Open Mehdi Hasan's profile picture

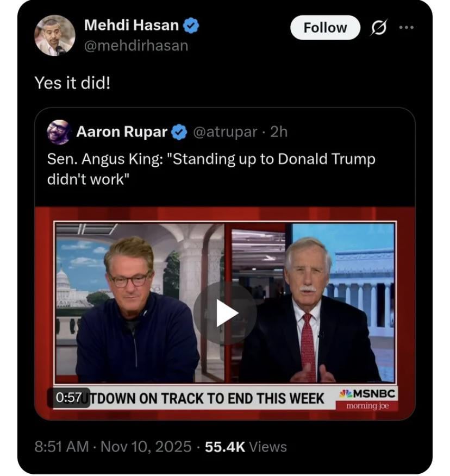point(54,35)
